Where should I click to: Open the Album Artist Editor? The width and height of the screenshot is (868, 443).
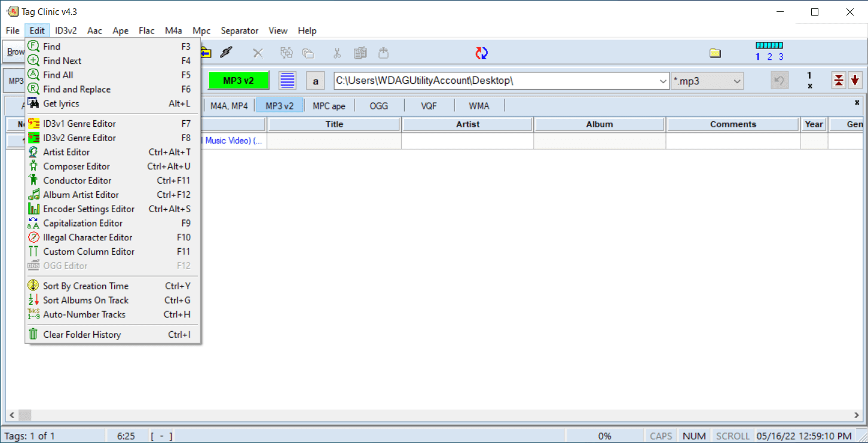coord(112,195)
